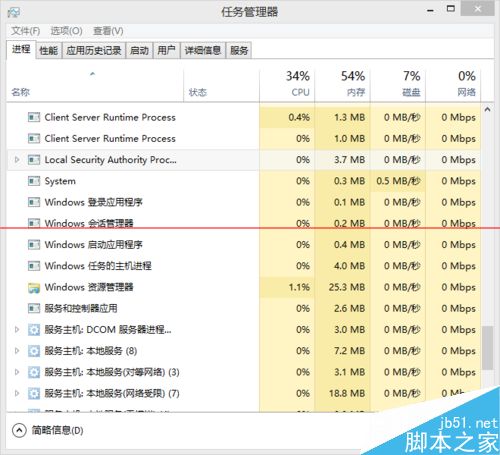The image size is (500, 455).
Task: Switch to the 应用历史记录 tab
Action: 94,51
